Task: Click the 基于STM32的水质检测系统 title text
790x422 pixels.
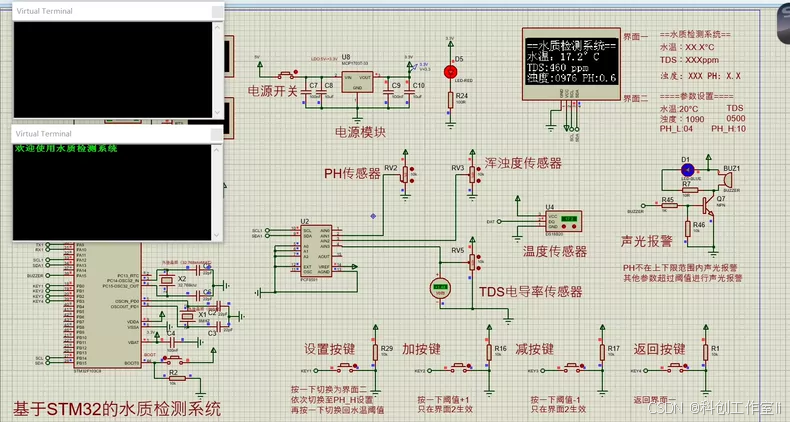Action: [x=117, y=408]
